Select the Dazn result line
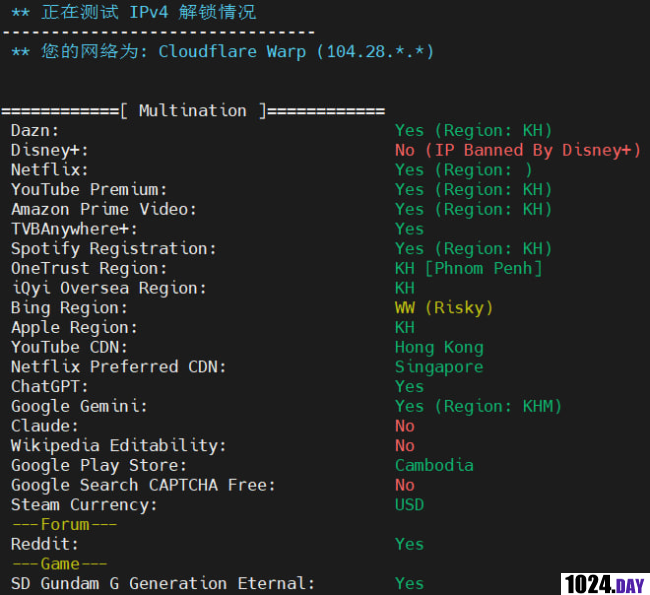The height and width of the screenshot is (595, 650). (281, 131)
